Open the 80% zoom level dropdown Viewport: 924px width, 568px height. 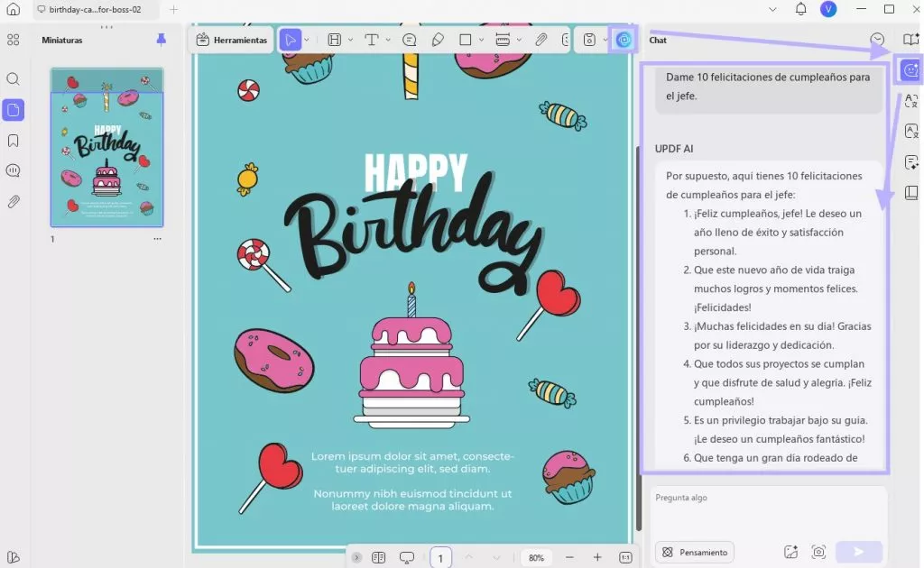click(536, 557)
